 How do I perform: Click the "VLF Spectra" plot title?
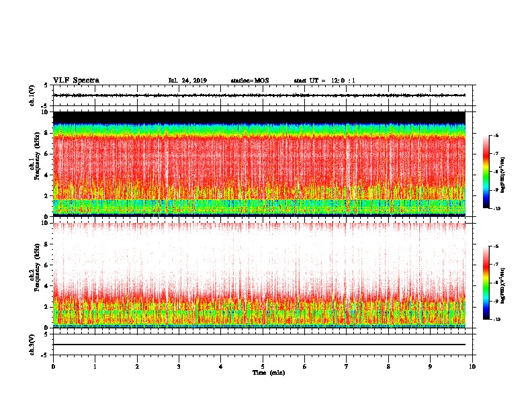pyautogui.click(x=76, y=81)
